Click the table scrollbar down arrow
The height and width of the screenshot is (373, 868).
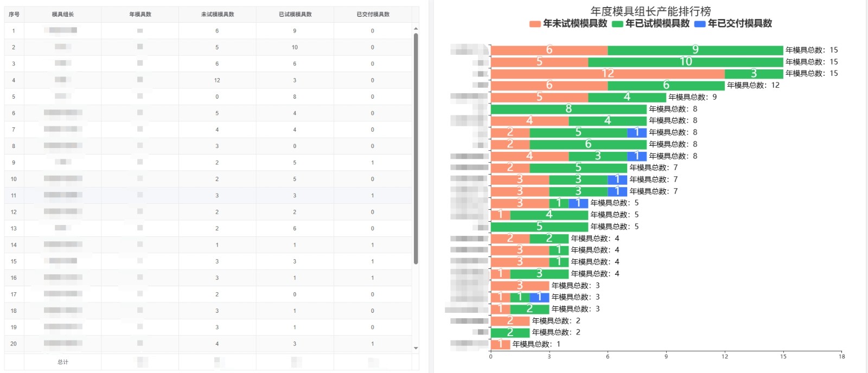pyautogui.click(x=416, y=348)
